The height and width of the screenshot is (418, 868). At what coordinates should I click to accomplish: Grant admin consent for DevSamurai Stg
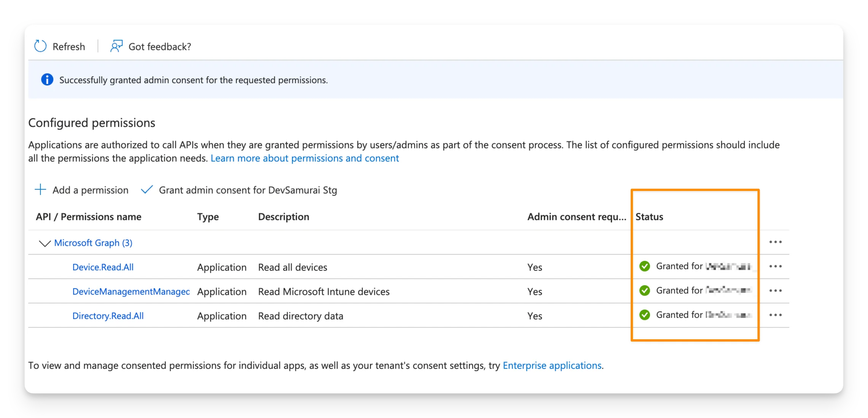pyautogui.click(x=248, y=190)
